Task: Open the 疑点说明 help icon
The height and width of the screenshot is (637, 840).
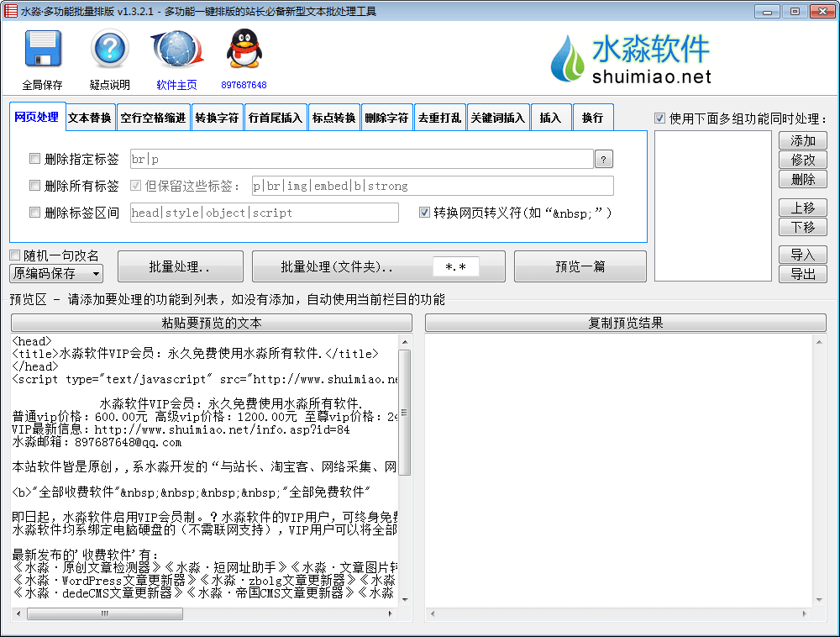Action: (x=109, y=49)
